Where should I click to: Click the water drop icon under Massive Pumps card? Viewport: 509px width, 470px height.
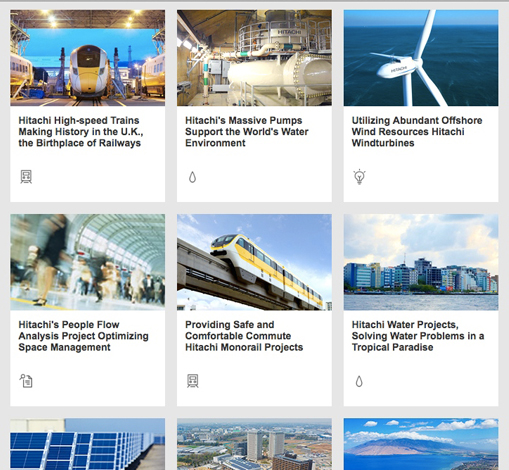click(192, 177)
